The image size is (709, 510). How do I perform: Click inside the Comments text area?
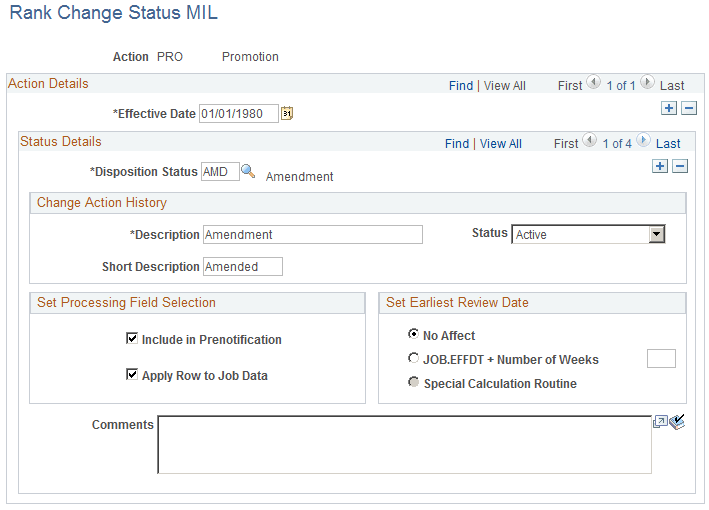pyautogui.click(x=404, y=444)
